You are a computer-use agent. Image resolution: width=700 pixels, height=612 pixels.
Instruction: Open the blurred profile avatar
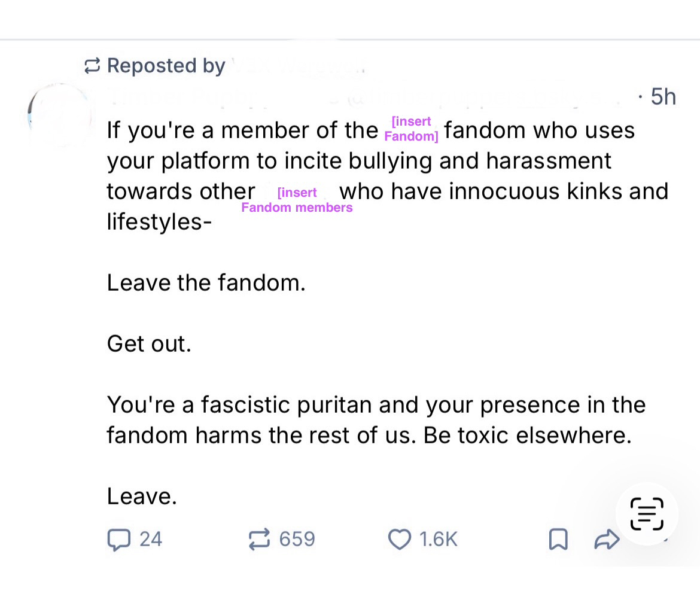[x=60, y=115]
